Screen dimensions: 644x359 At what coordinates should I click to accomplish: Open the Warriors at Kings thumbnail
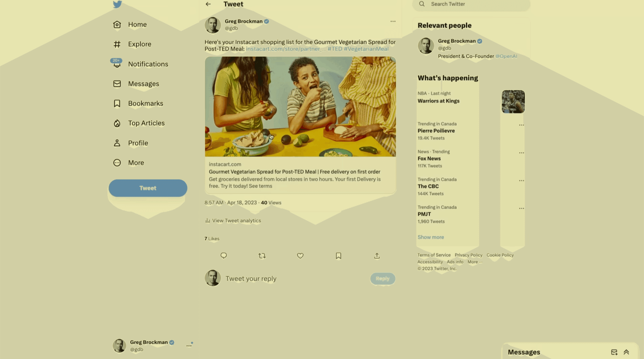(513, 102)
